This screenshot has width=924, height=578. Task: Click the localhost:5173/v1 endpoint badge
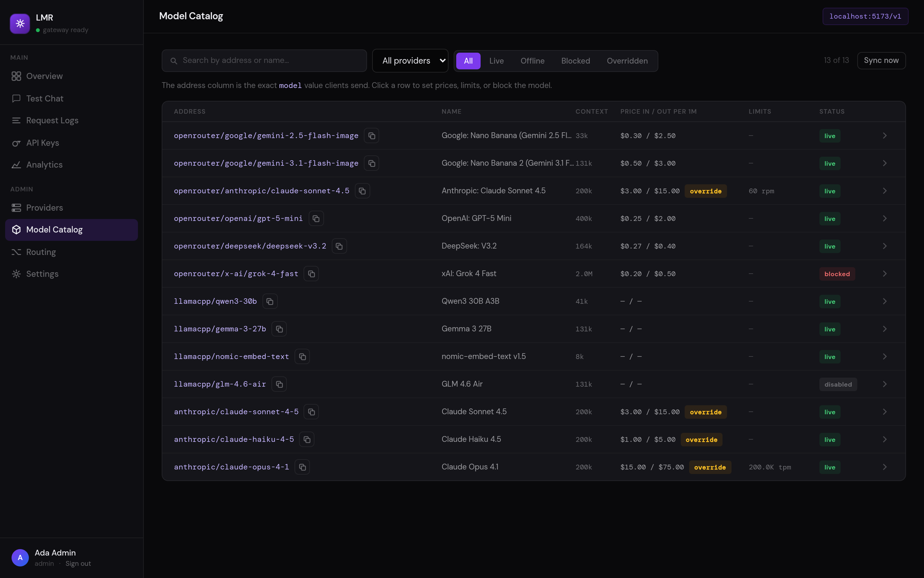click(x=865, y=16)
